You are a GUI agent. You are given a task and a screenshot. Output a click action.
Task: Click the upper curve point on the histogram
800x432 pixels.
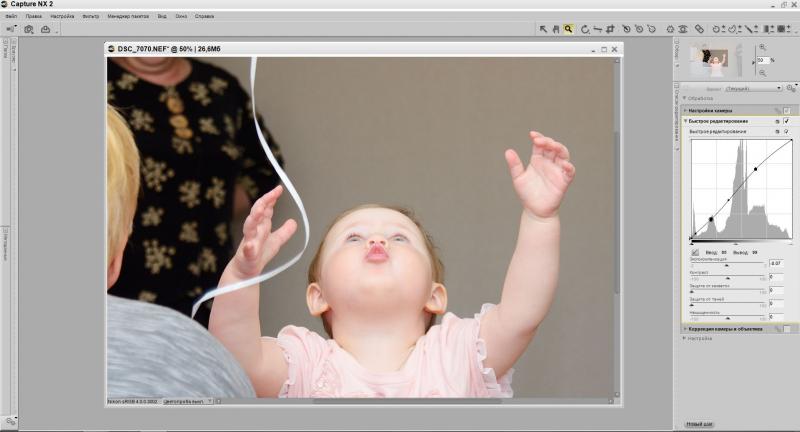coord(756,169)
